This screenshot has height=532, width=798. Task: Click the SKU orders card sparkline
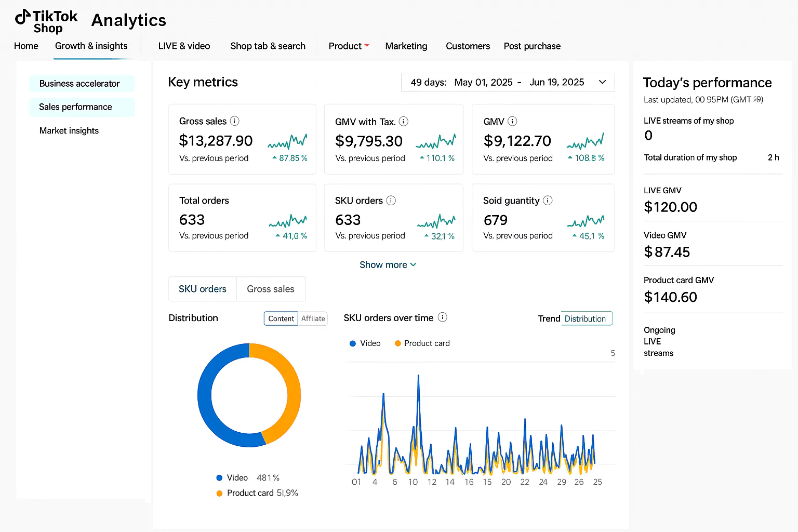click(x=436, y=220)
